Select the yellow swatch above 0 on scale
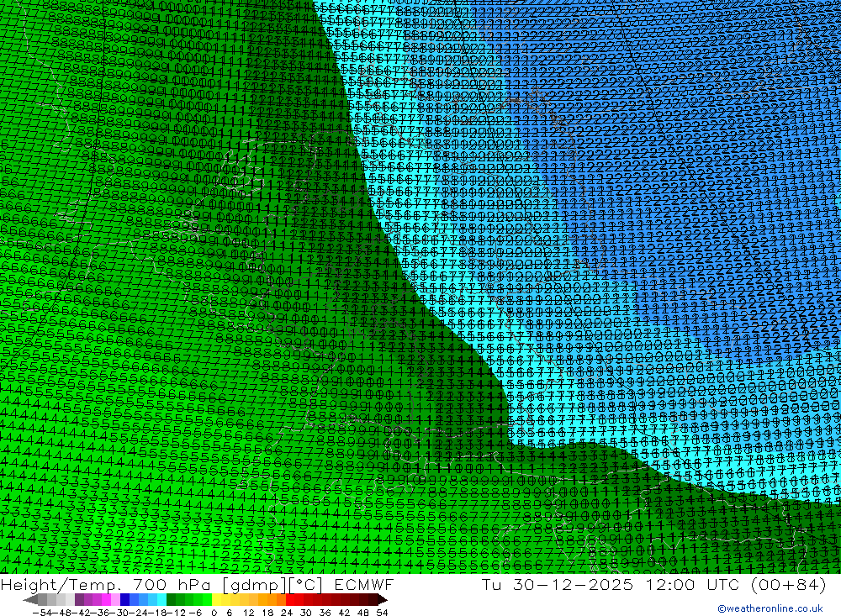This screenshot has height=616, width=841. (216, 600)
